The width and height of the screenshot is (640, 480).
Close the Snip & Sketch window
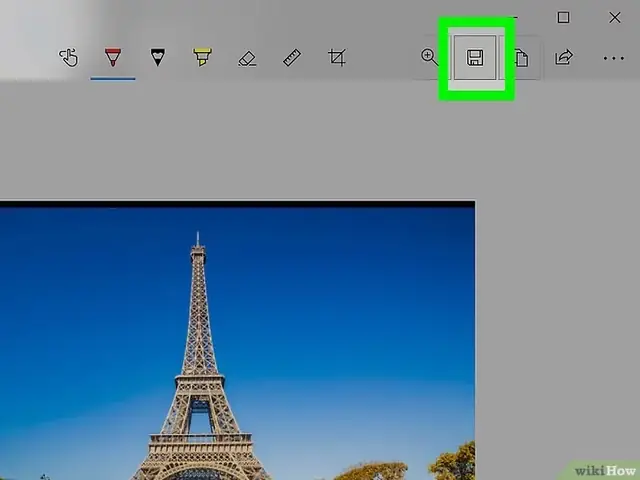(x=615, y=18)
